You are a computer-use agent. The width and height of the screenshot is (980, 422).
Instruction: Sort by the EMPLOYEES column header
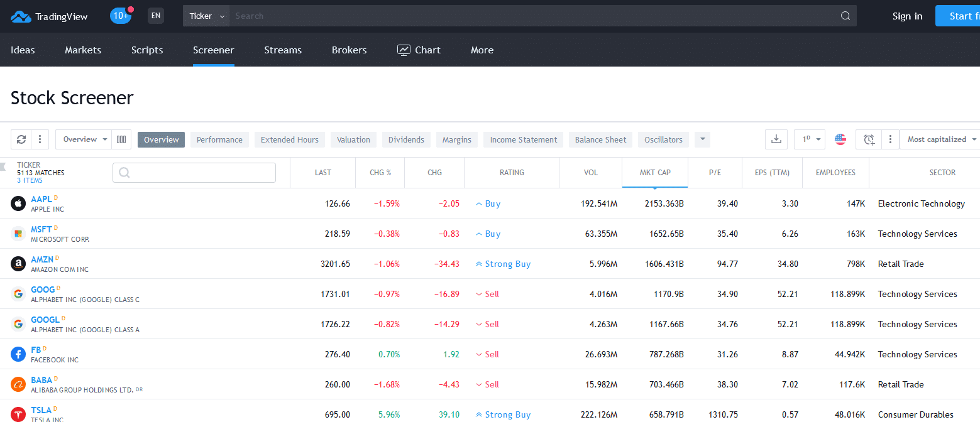(835, 173)
